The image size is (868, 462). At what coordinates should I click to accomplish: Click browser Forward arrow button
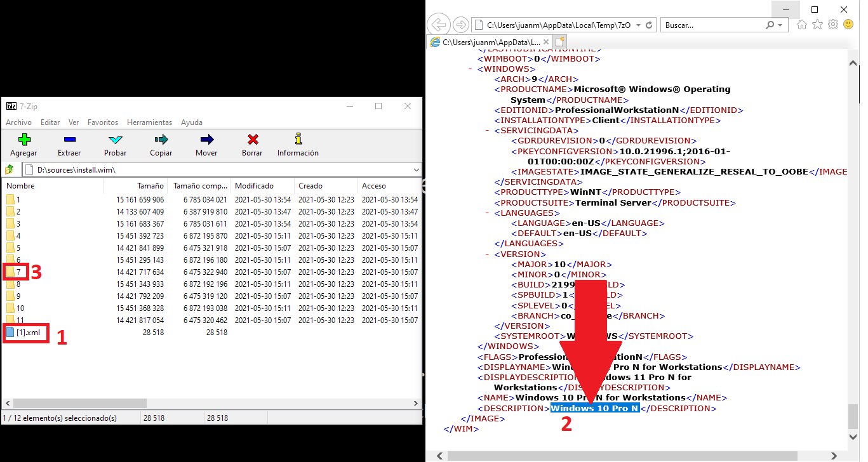click(461, 25)
